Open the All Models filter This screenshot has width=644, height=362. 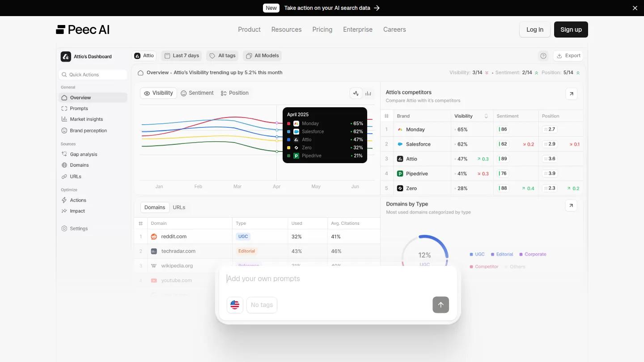coord(263,56)
